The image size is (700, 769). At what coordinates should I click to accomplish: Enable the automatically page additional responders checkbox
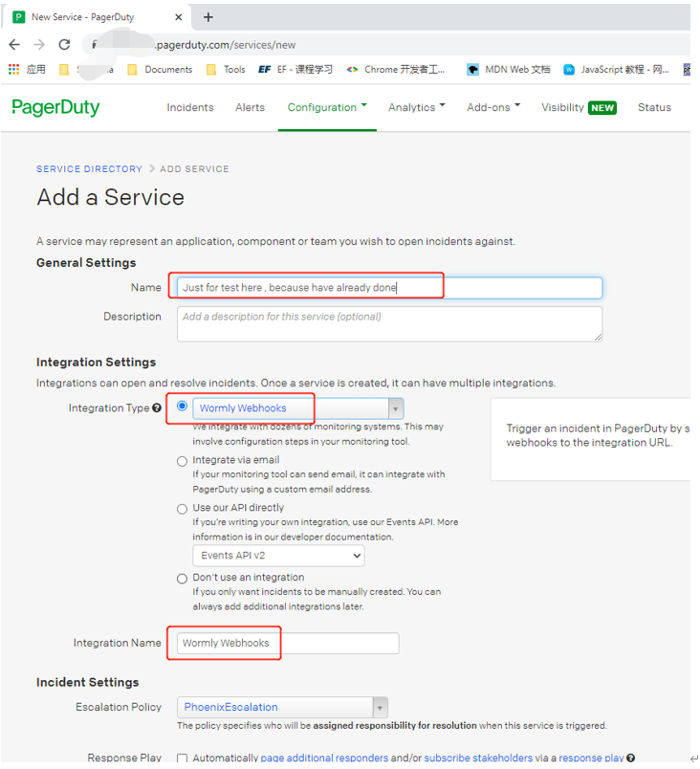182,758
